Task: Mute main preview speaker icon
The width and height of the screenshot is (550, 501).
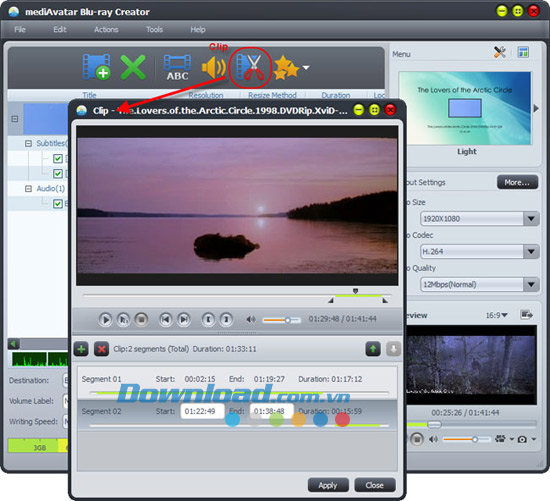Action: point(434,439)
